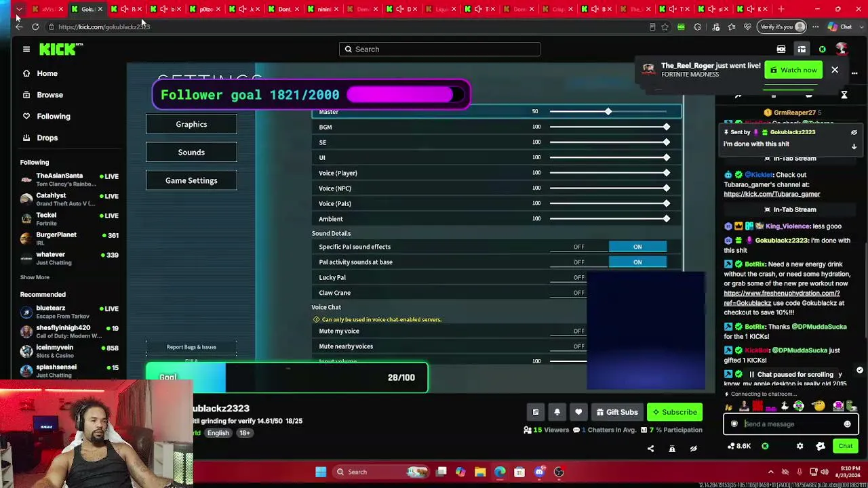Screen dimensions: 868x488
Task: Turn OFF Specific Pal sound effects
Action: [578, 247]
